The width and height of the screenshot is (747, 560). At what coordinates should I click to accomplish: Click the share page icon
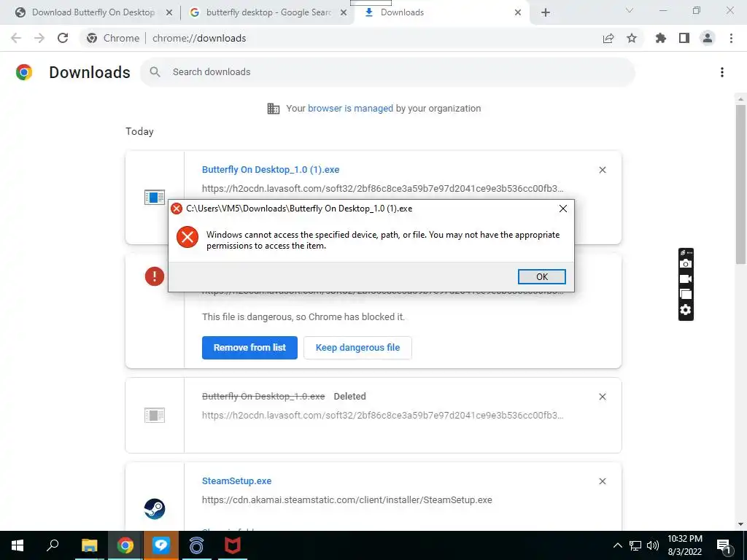point(608,38)
